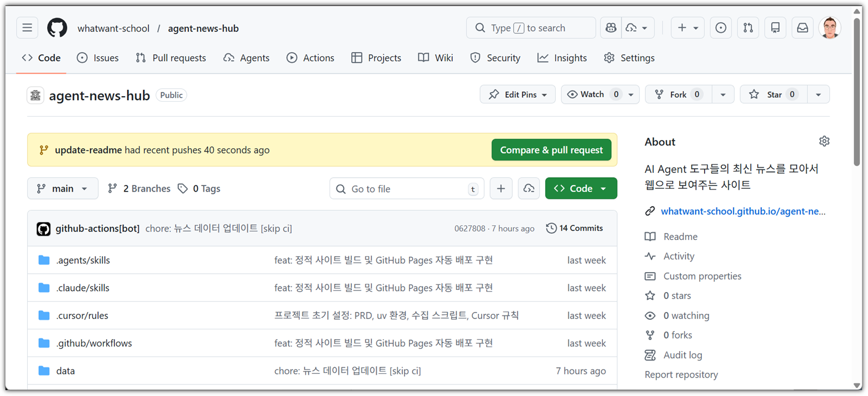Click Report repository link
Image resolution: width=868 pixels, height=396 pixels.
(x=681, y=375)
